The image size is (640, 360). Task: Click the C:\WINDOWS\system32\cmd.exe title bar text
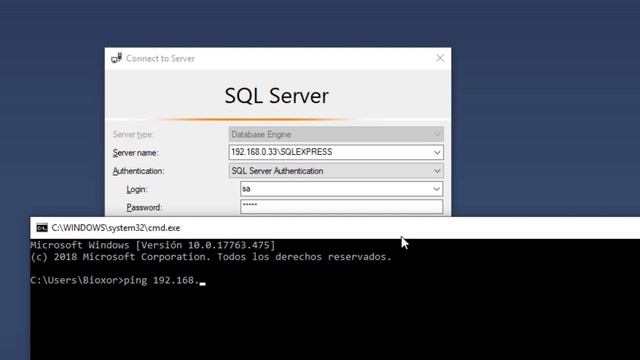point(116,228)
